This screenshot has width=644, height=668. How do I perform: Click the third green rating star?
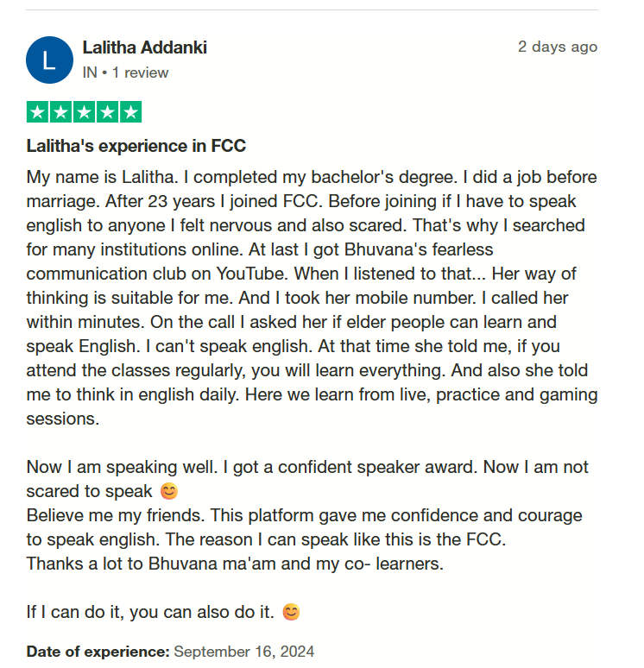point(85,112)
